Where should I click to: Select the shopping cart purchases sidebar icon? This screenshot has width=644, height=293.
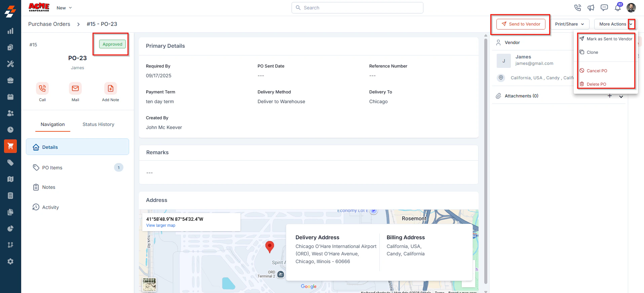point(10,146)
